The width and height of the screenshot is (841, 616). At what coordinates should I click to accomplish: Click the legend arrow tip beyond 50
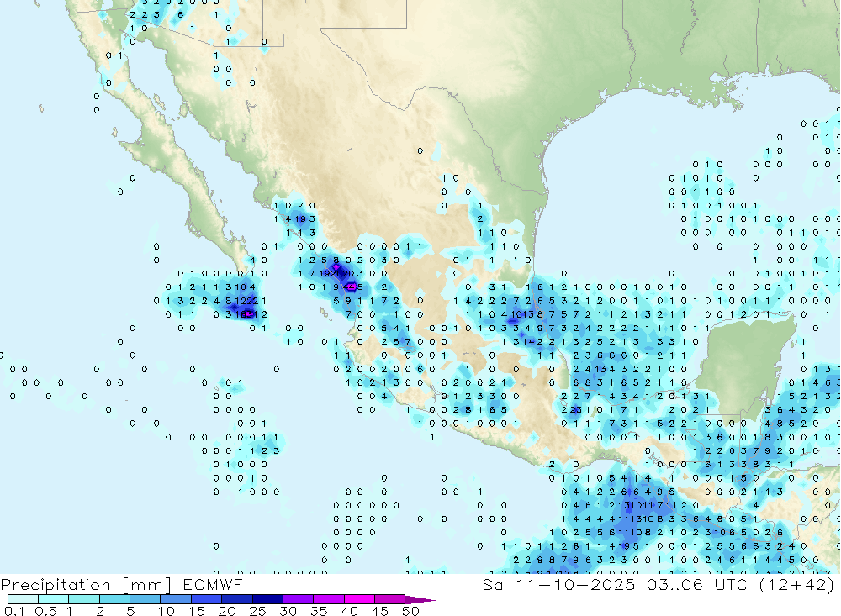coord(420,600)
